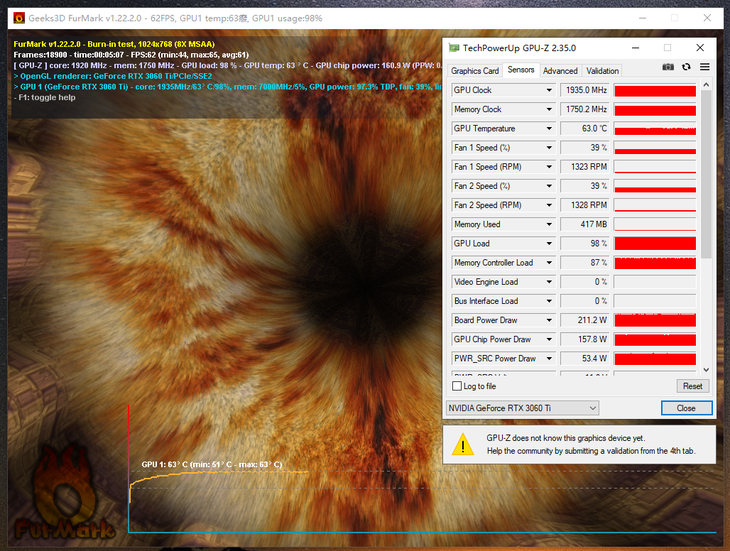Click the Close button in GPU-Z
Image resolution: width=730 pixels, height=551 pixels.
686,408
